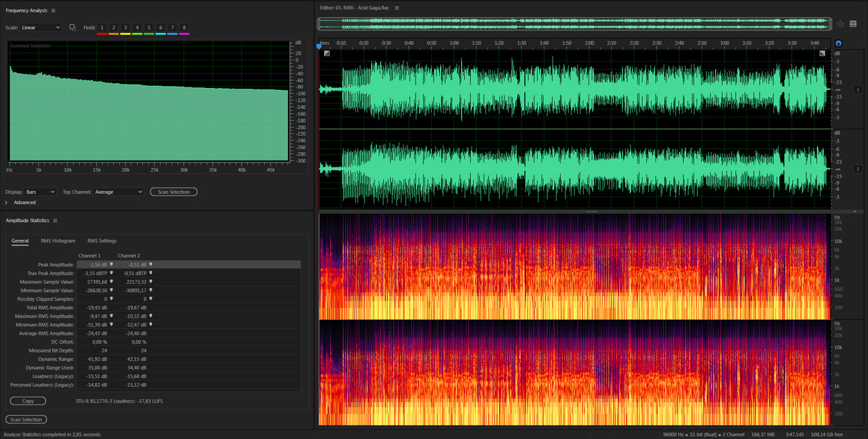Open the Amplitude Statistics panel menu
868x439 pixels.
pyautogui.click(x=56, y=221)
